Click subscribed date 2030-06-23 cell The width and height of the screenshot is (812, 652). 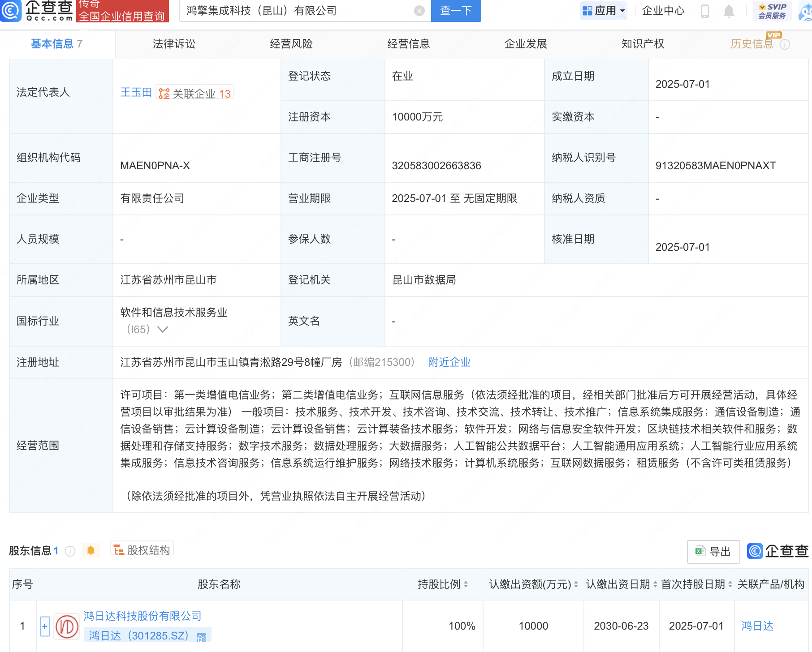pos(621,626)
